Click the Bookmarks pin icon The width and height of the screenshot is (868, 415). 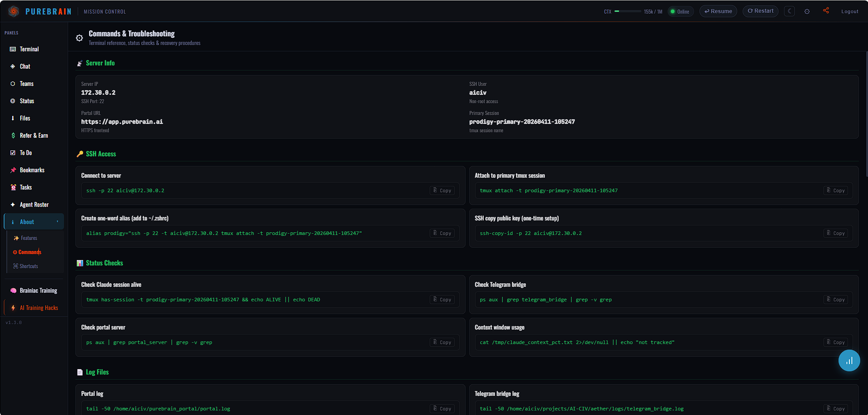[x=13, y=170]
